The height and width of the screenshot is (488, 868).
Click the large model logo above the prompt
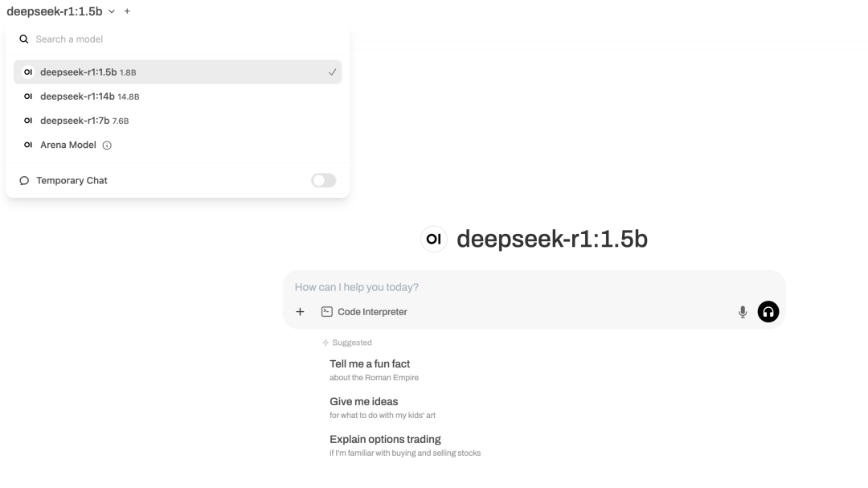(x=434, y=239)
